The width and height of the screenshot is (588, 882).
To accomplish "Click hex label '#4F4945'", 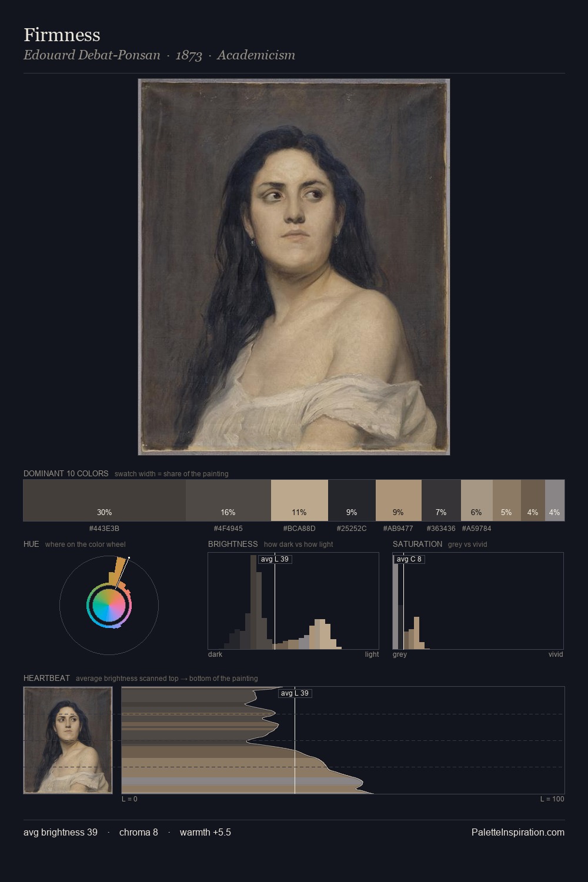I will pos(228,528).
